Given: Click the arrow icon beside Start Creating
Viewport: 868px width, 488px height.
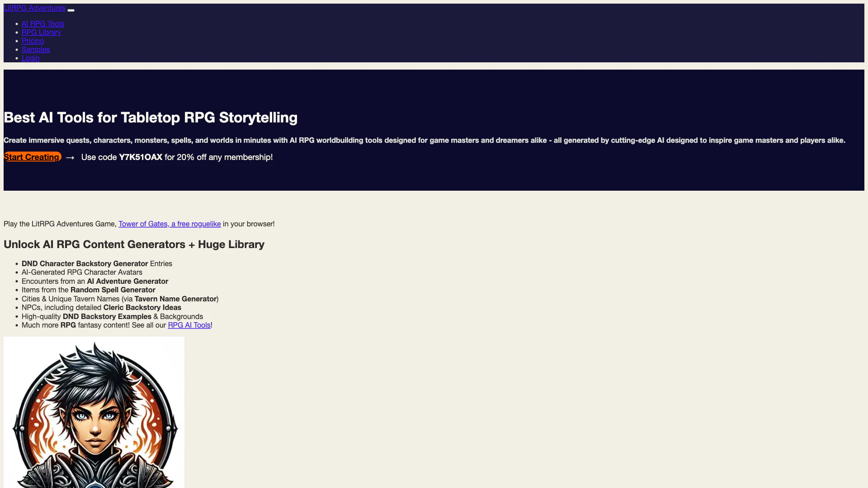Looking at the screenshot, I should pyautogui.click(x=70, y=158).
